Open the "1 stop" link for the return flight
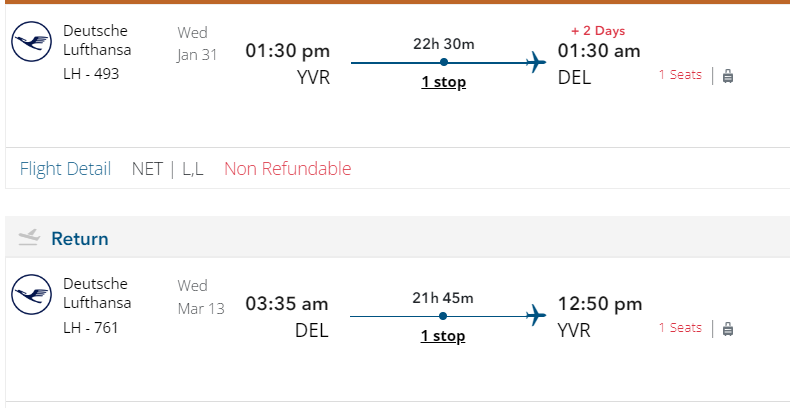 (x=443, y=336)
